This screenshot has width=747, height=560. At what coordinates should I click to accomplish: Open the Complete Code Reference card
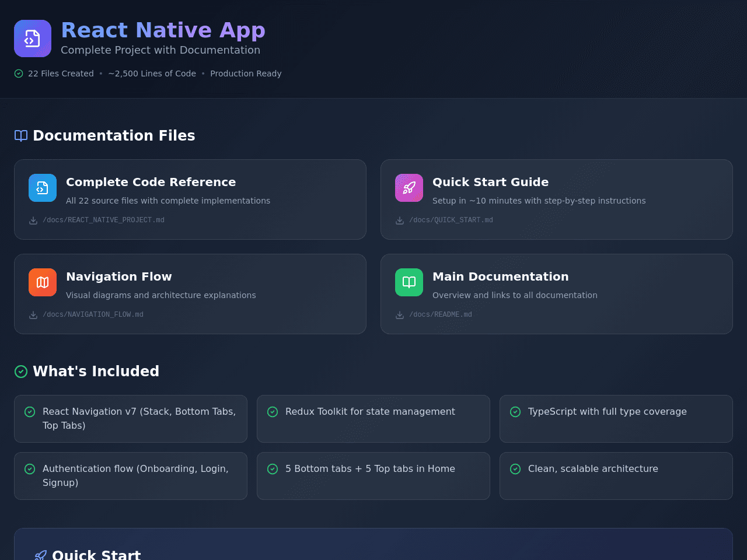190,199
